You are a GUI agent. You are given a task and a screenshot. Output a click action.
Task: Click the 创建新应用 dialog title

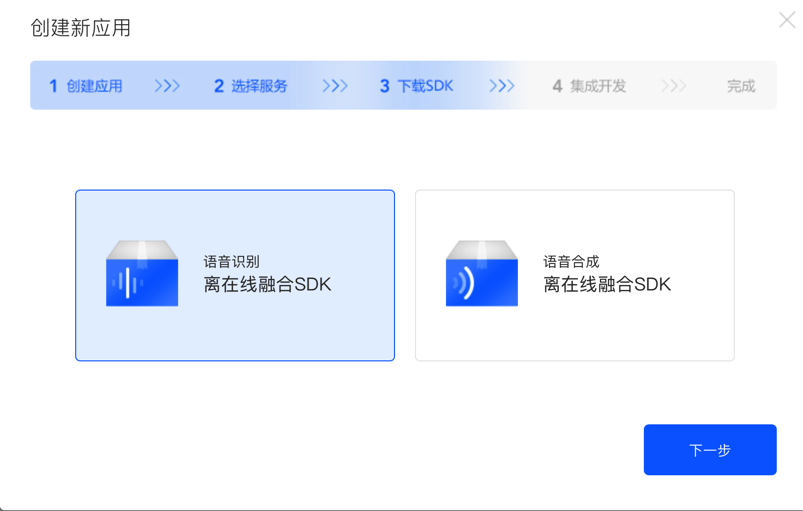(81, 28)
